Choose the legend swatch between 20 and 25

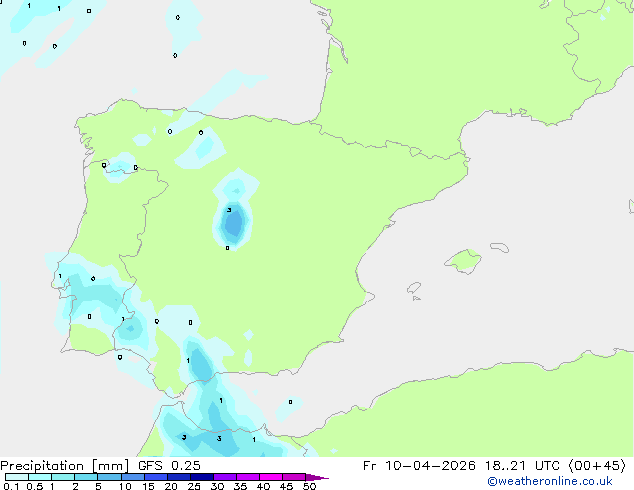(x=178, y=477)
